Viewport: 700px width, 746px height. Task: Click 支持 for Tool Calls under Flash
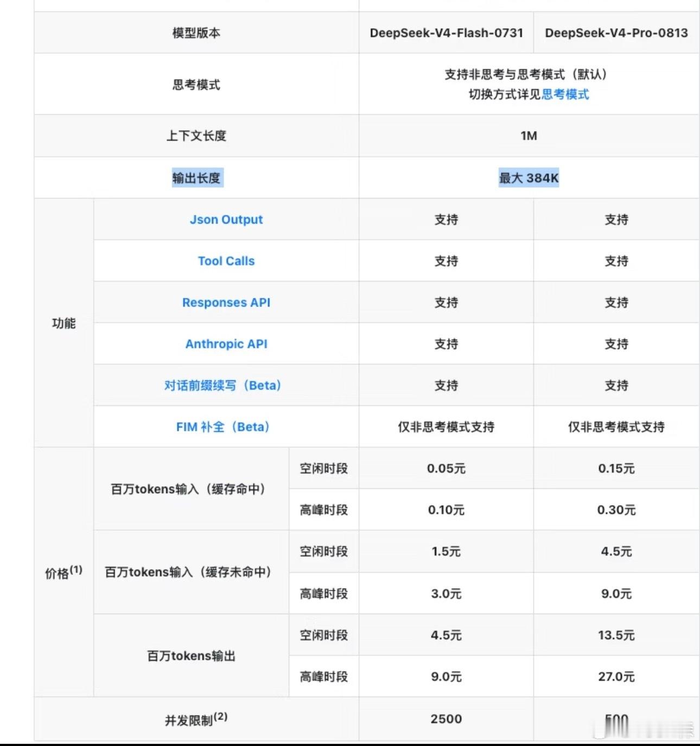point(447,261)
